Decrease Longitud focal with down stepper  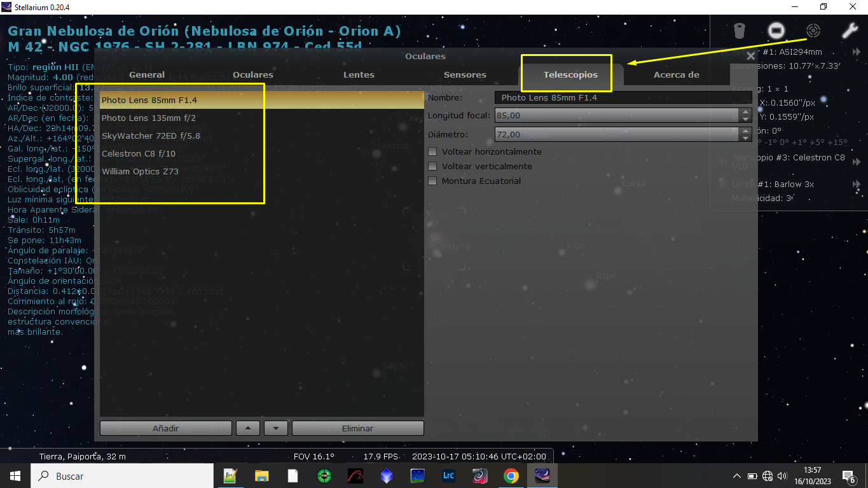(746, 119)
